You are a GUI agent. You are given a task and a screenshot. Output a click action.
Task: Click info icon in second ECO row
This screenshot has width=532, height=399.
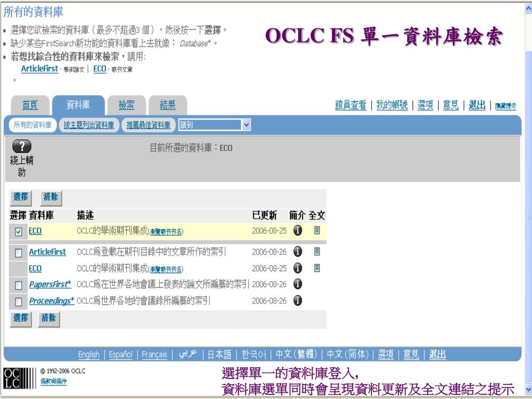tap(298, 268)
